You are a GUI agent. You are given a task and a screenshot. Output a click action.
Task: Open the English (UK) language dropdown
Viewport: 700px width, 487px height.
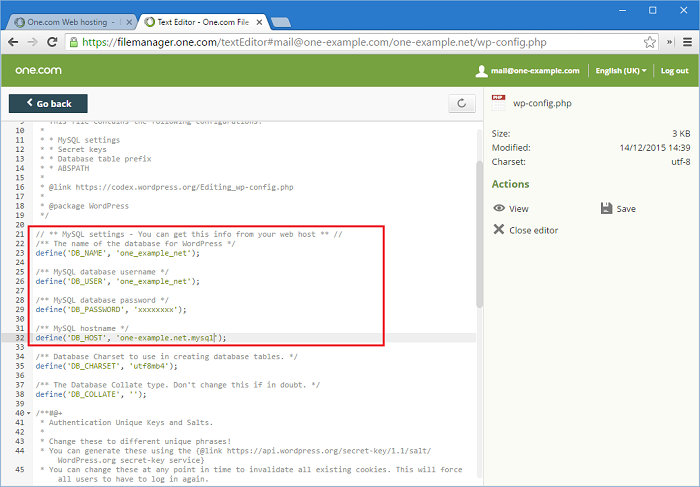[621, 71]
